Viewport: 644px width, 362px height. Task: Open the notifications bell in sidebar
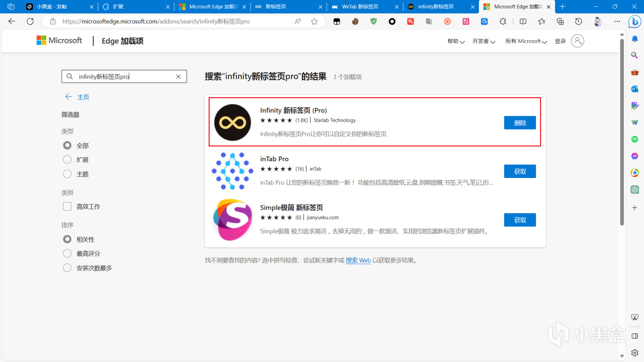pos(635,39)
